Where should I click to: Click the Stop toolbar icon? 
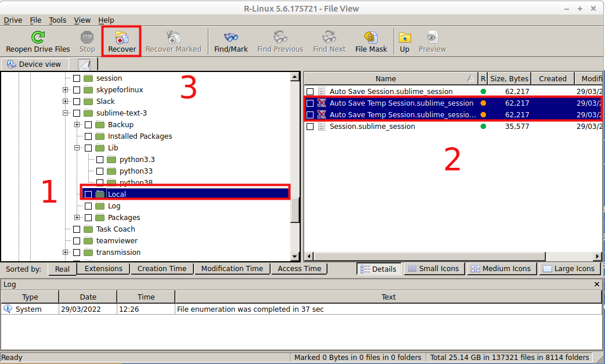click(87, 41)
